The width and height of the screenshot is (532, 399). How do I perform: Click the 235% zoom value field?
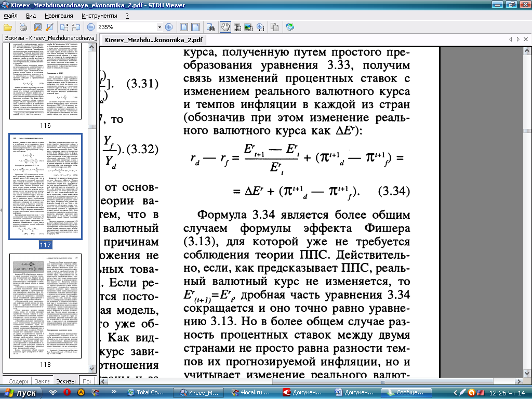[x=126, y=27]
